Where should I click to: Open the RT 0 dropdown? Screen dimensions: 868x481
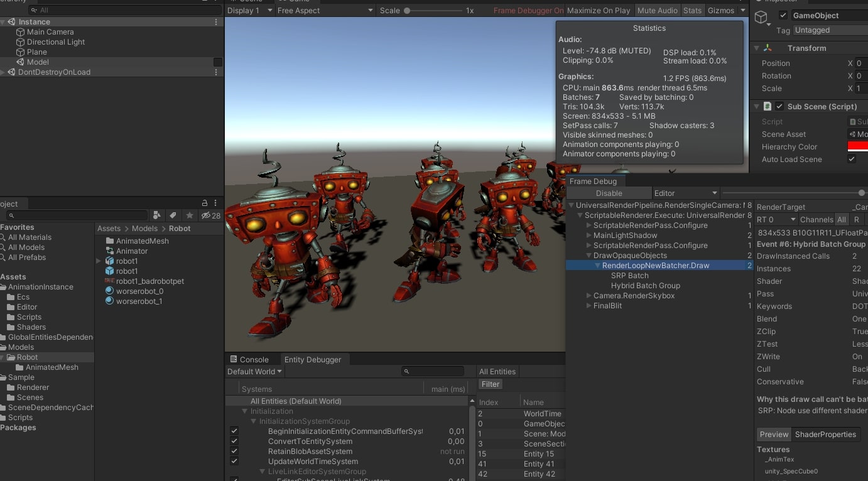pos(776,220)
